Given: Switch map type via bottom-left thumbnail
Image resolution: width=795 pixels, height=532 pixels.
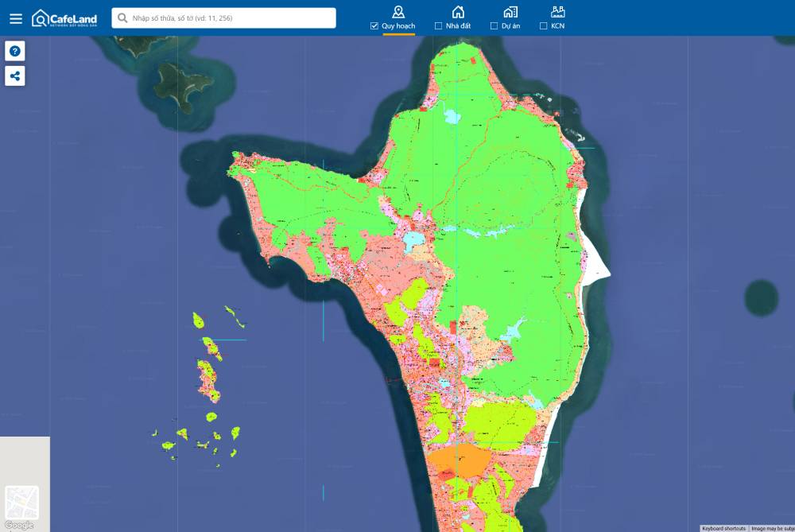Looking at the screenshot, I should tap(21, 503).
